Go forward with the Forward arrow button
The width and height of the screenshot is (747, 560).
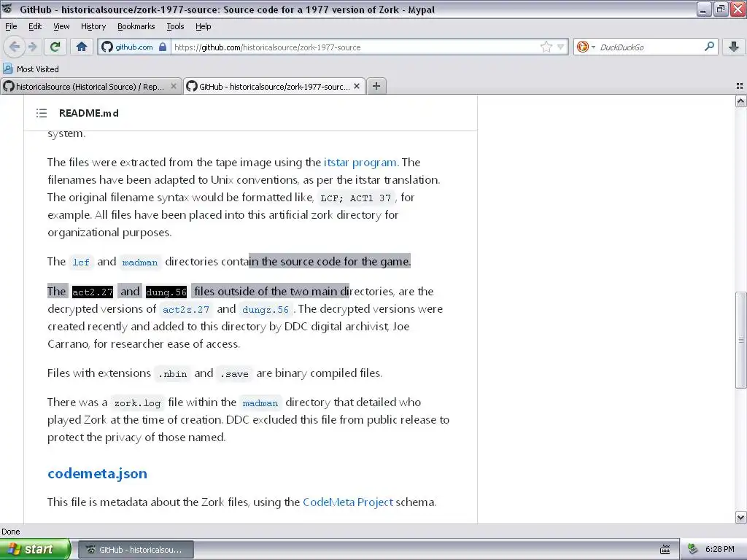click(32, 47)
